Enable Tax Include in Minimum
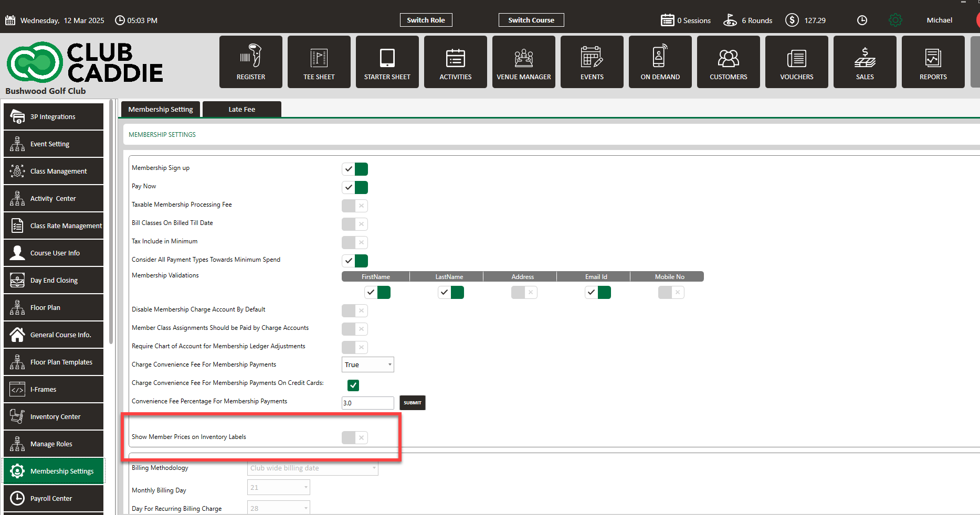The image size is (980, 515). point(355,242)
